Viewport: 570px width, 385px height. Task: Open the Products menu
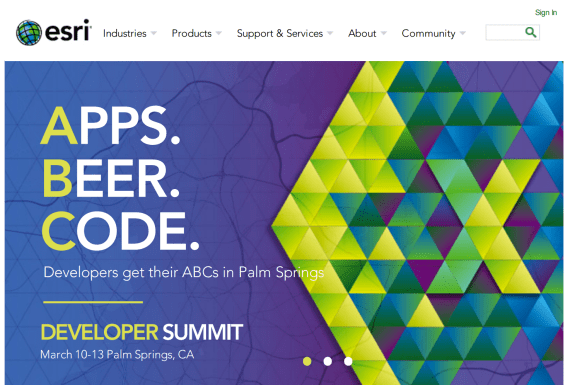pos(192,33)
